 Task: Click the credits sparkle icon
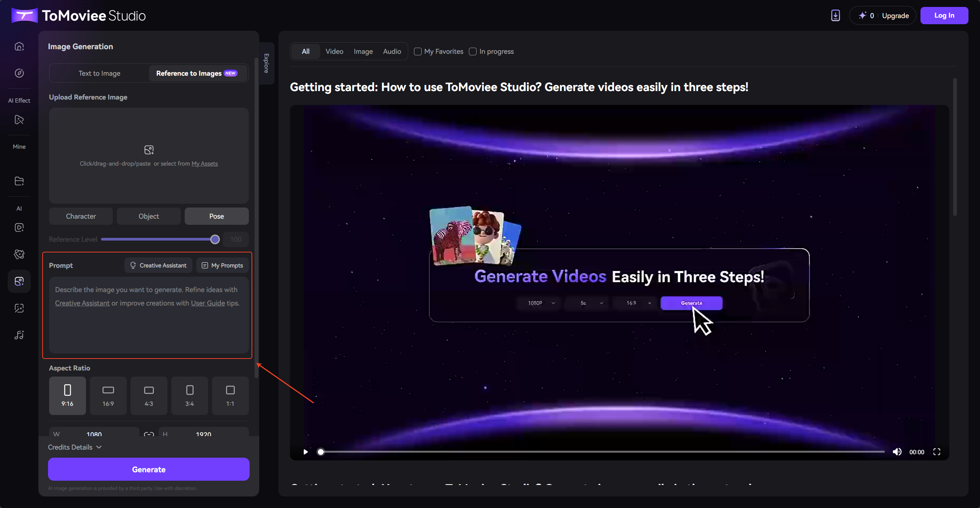862,15
